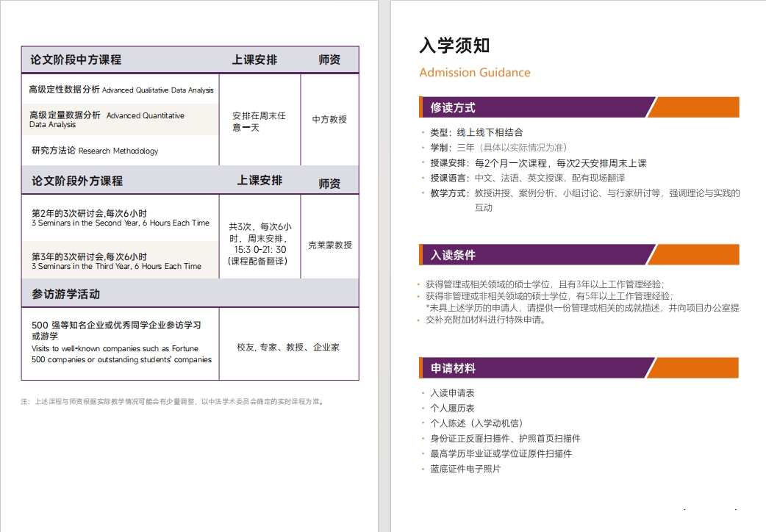Select the 研究方法论 Research Methodology row
The height and width of the screenshot is (532, 766).
(x=95, y=151)
